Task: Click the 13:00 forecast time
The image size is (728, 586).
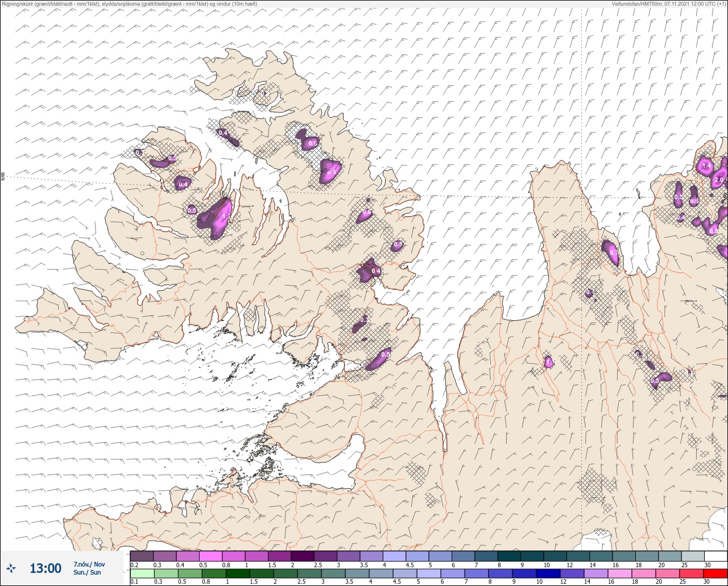Action: [x=45, y=568]
